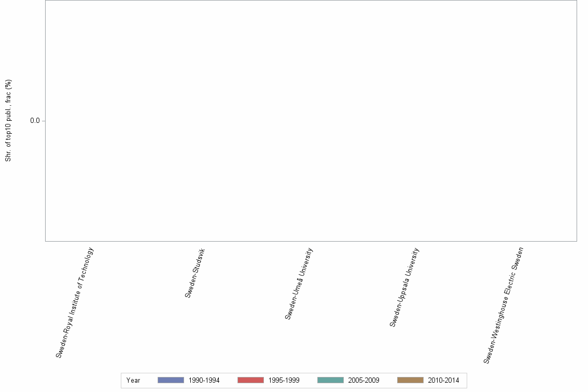Viewport: 588px width, 392px height.
Task: Click the teal 2005-2009 legend swatch
Action: point(331,380)
